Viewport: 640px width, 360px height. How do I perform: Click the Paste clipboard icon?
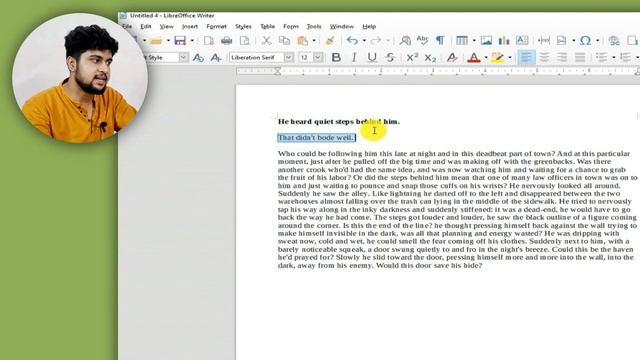(x=302, y=40)
